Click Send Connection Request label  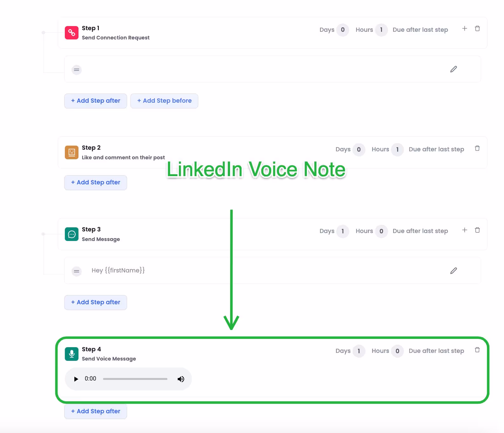116,38
